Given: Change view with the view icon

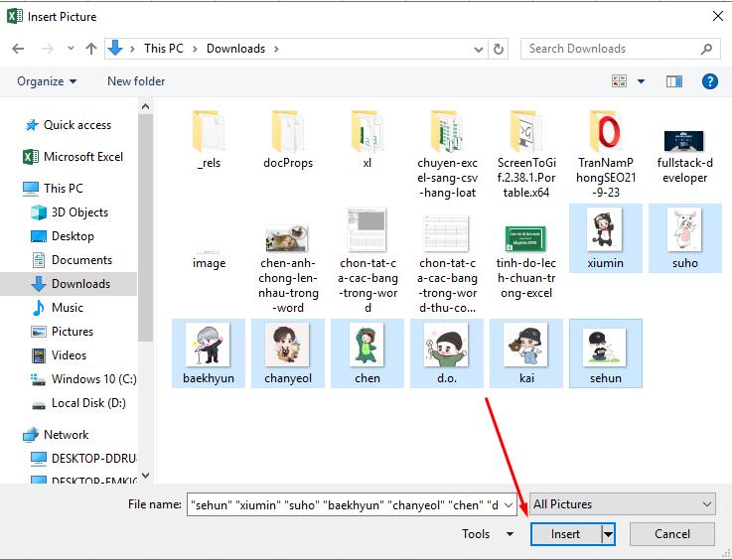Looking at the screenshot, I should (619, 81).
